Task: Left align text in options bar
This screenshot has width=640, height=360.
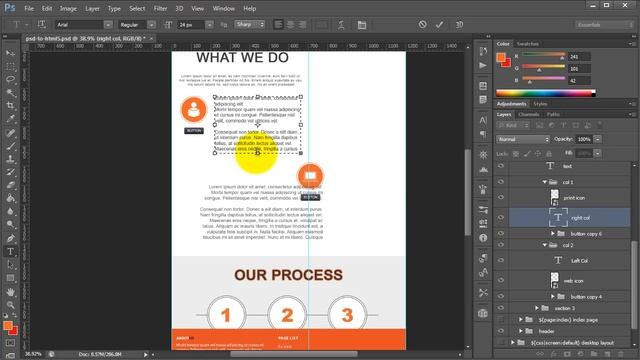Action: click(278, 25)
